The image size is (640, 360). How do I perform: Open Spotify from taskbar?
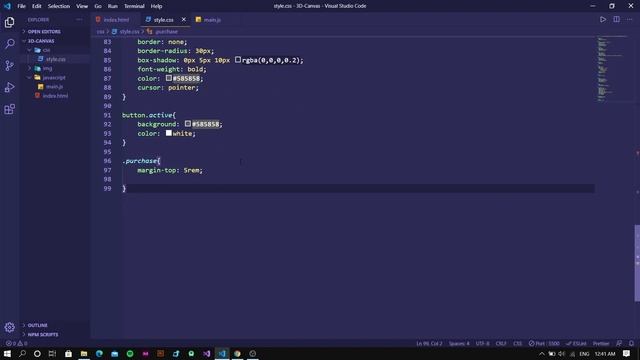coord(130,353)
